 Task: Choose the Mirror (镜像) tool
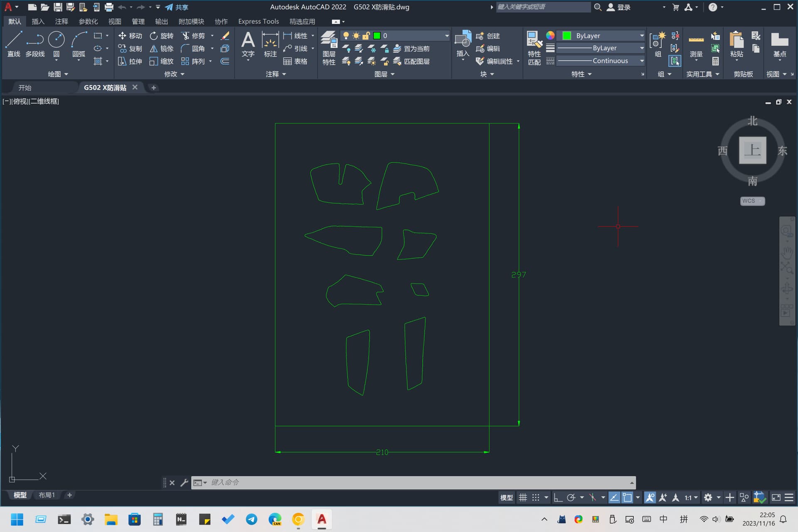pos(162,49)
